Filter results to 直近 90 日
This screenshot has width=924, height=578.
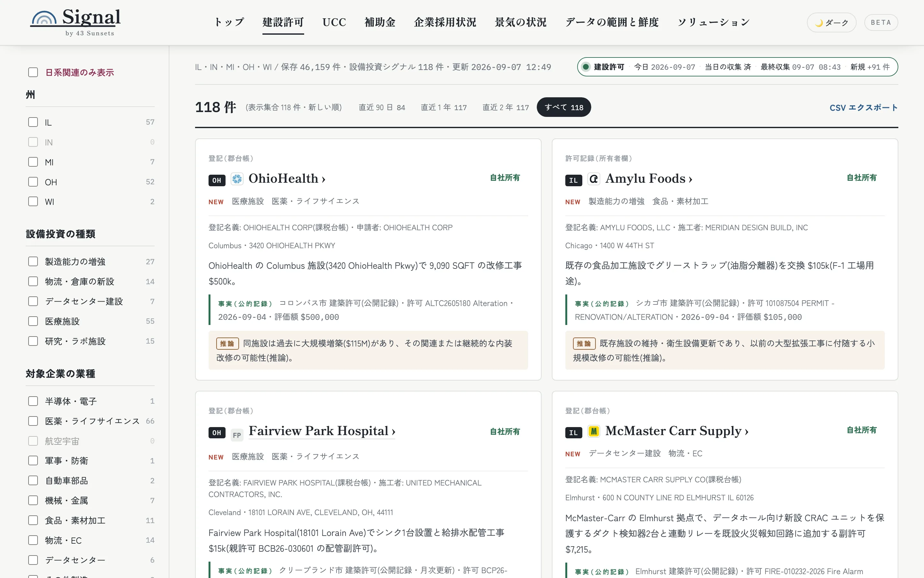pos(382,108)
